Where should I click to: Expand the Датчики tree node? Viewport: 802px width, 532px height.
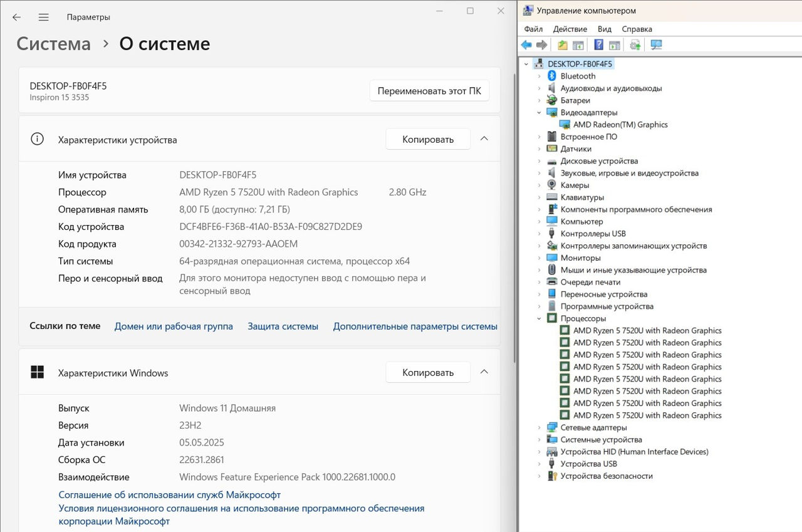[x=539, y=149]
